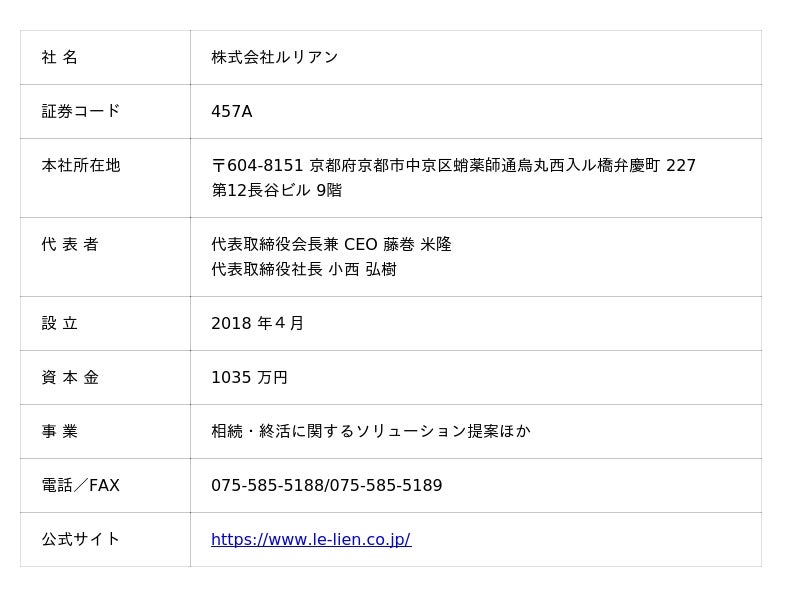Click the postal address line 〒604-8151
The height and width of the screenshot is (597, 800).
coord(453,166)
